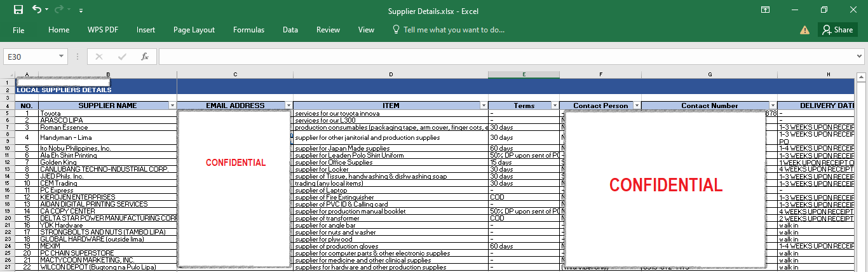Select the PC Express cell

[107, 190]
